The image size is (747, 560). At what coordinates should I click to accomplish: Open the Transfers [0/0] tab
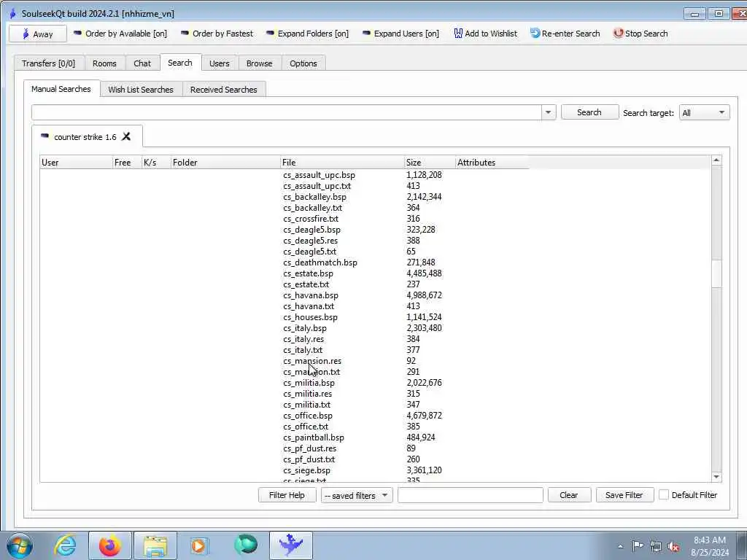point(49,63)
